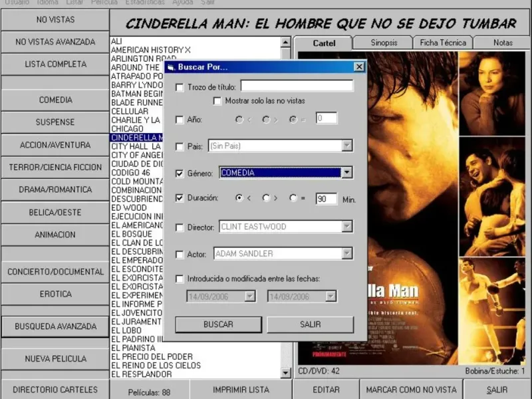Select Duración less-than radio button
The width and height of the screenshot is (532, 399).
[x=239, y=198]
